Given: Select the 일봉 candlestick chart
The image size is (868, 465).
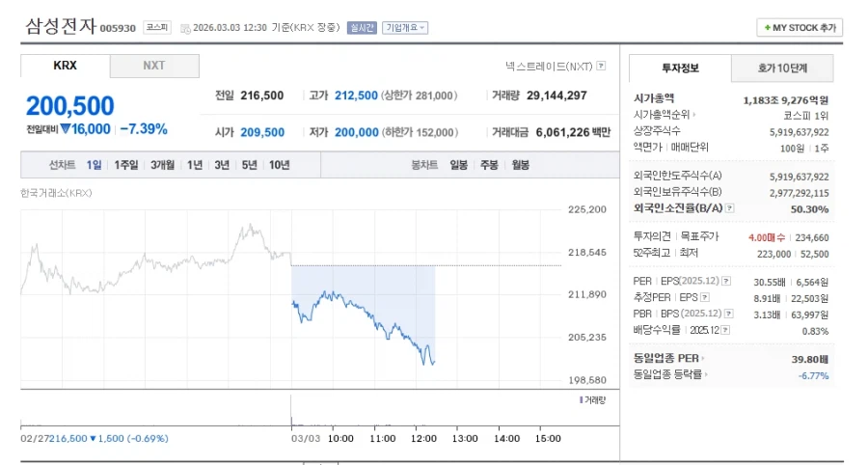Looking at the screenshot, I should tap(459, 165).
